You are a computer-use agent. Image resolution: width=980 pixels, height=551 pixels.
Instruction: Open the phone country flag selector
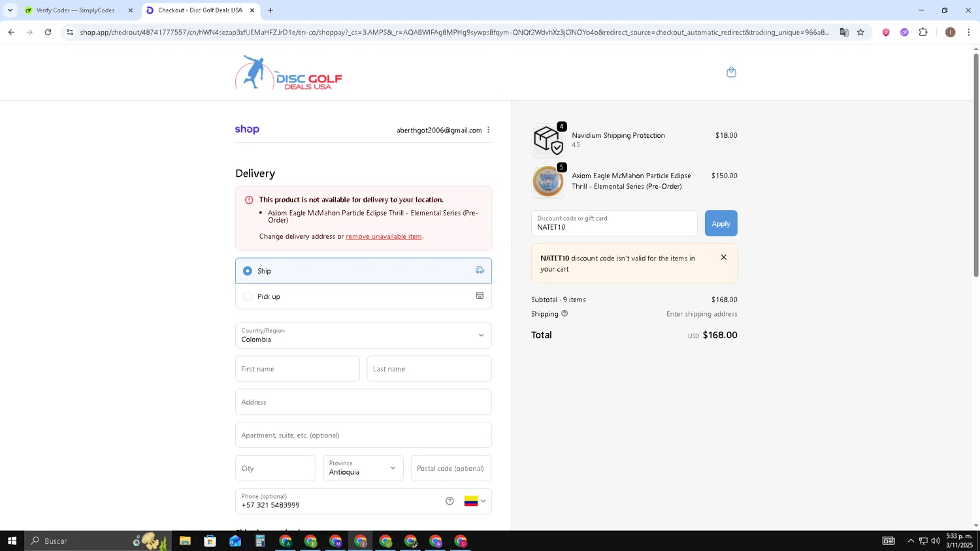[475, 501]
